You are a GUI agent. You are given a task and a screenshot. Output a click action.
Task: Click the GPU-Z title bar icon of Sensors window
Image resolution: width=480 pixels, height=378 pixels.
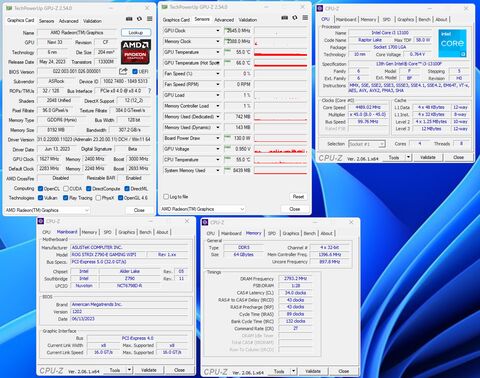click(x=165, y=7)
